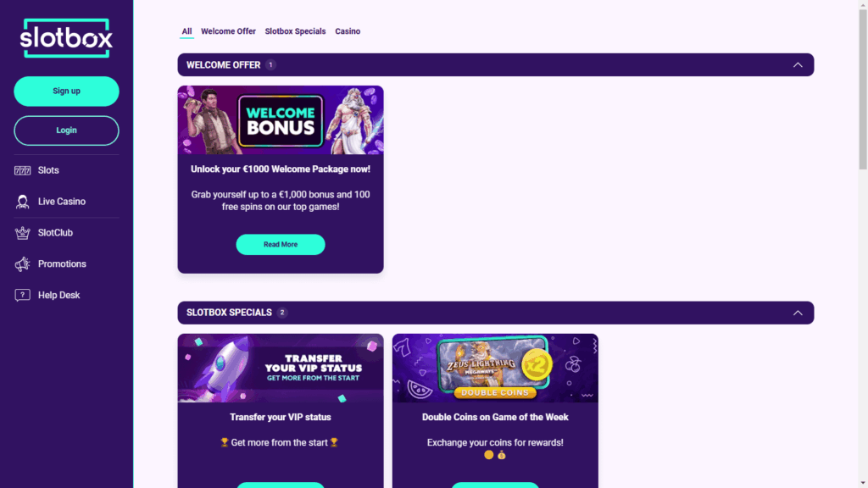Open the Transfer Your VIP Status banner
Viewport: 868px width, 488px height.
pos(281,368)
